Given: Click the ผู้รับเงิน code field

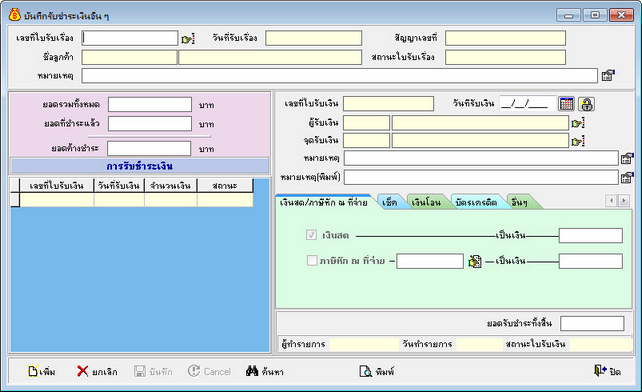Looking at the screenshot, I should (366, 123).
